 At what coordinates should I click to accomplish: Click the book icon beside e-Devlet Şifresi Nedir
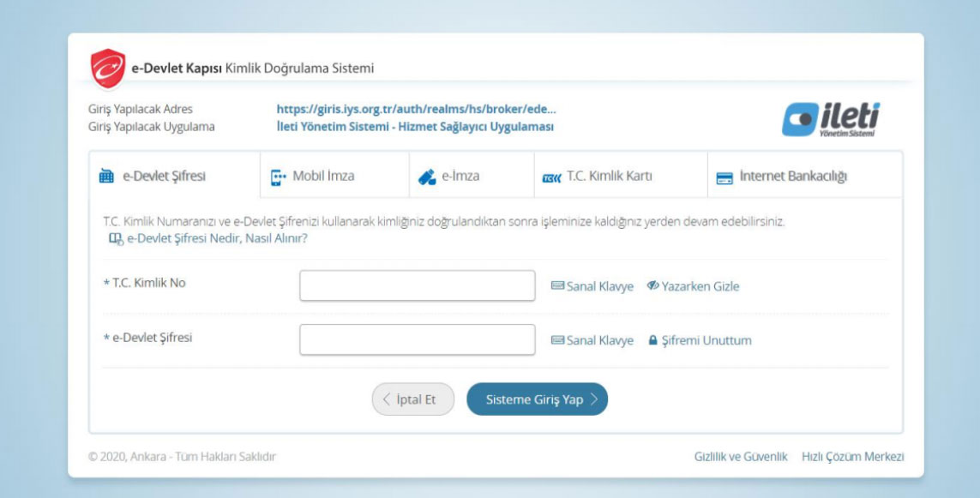pos(117,238)
